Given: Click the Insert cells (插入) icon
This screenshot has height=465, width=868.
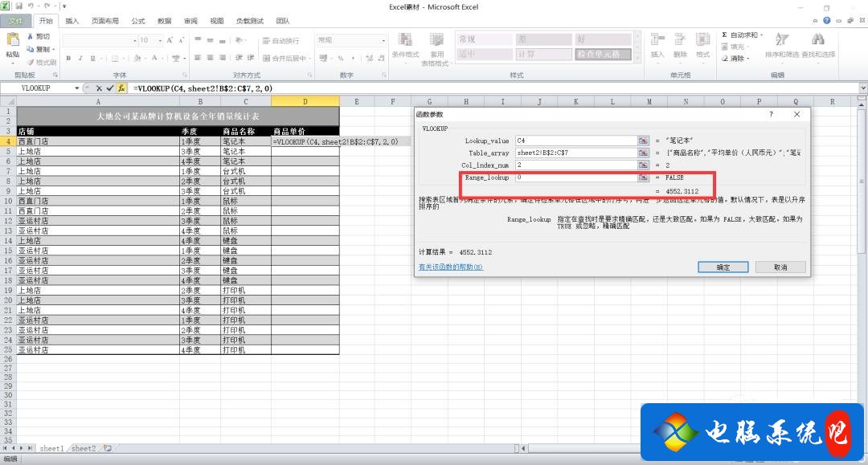Looking at the screenshot, I should tap(657, 40).
